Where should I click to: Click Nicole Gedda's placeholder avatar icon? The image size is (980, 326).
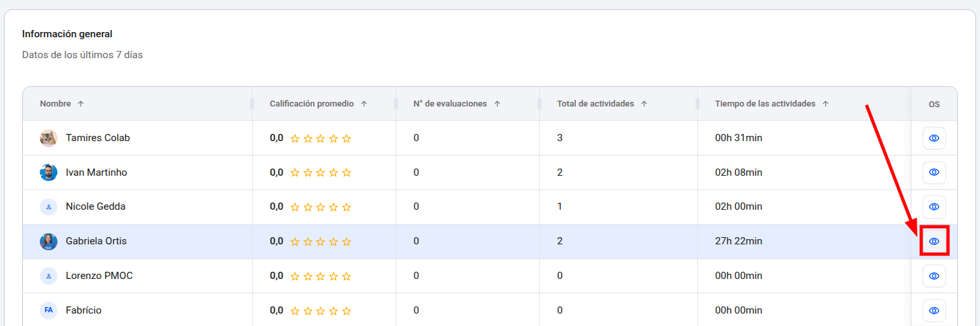tap(48, 206)
